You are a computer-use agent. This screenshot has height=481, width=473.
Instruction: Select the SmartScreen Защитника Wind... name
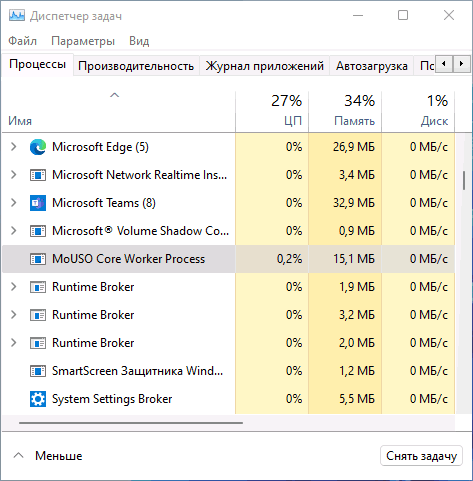(x=137, y=371)
